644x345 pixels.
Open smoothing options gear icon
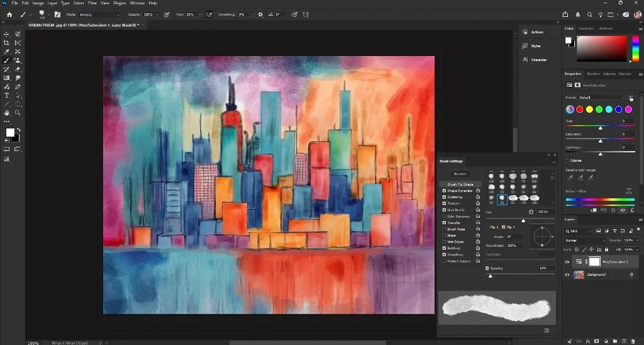260,14
